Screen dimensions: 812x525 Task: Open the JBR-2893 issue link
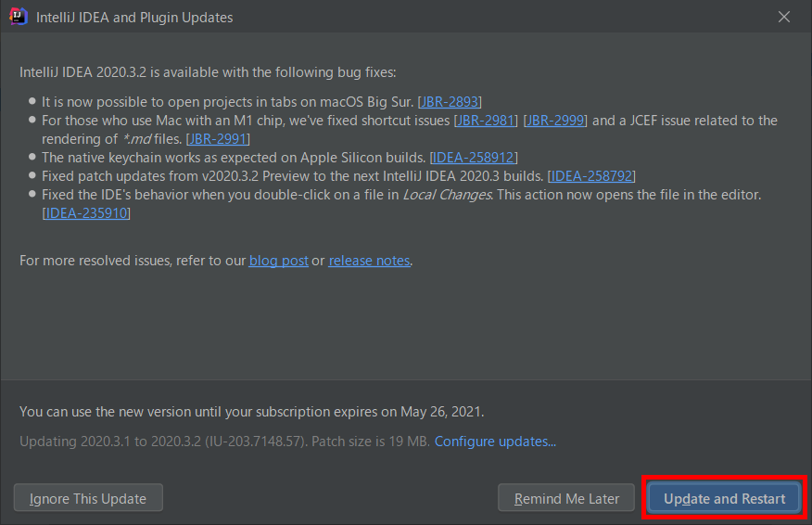450,102
